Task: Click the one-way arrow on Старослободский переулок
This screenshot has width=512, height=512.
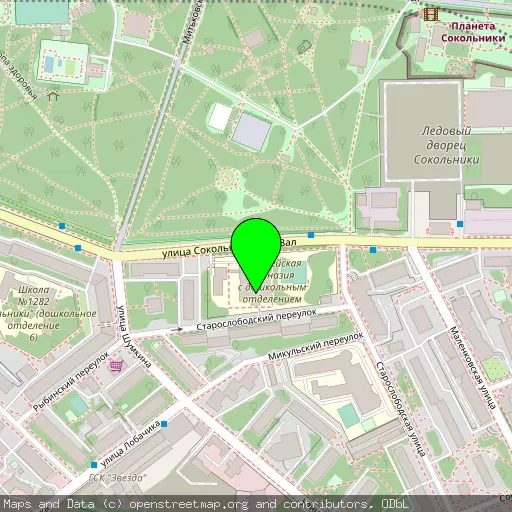Action: pos(177,329)
